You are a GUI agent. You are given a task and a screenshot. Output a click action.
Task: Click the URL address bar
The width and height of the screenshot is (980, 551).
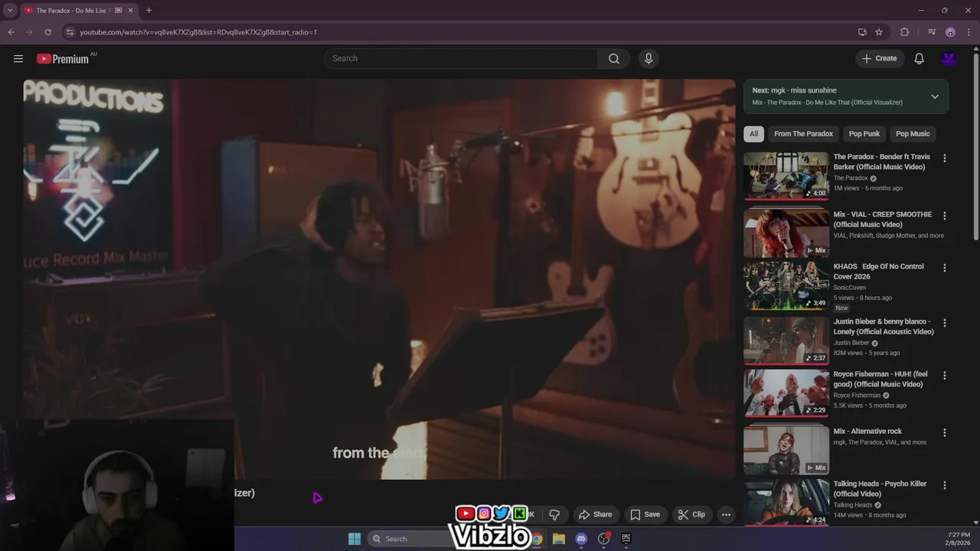coord(459,32)
